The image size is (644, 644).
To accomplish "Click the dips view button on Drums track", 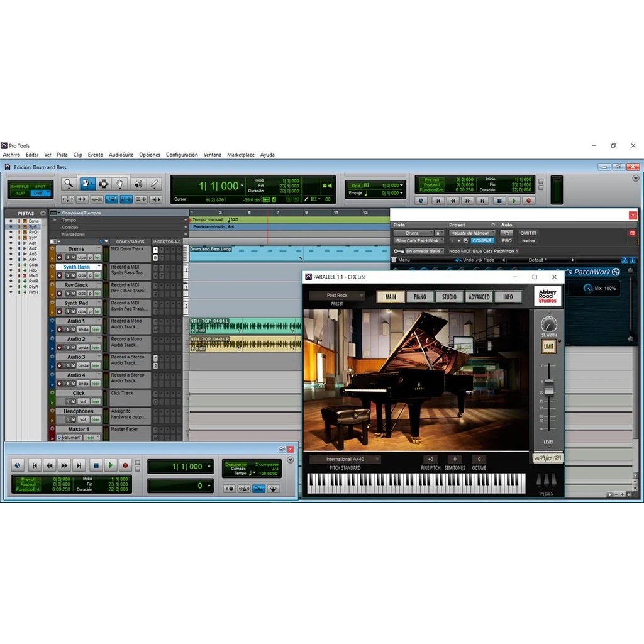I will (x=82, y=257).
